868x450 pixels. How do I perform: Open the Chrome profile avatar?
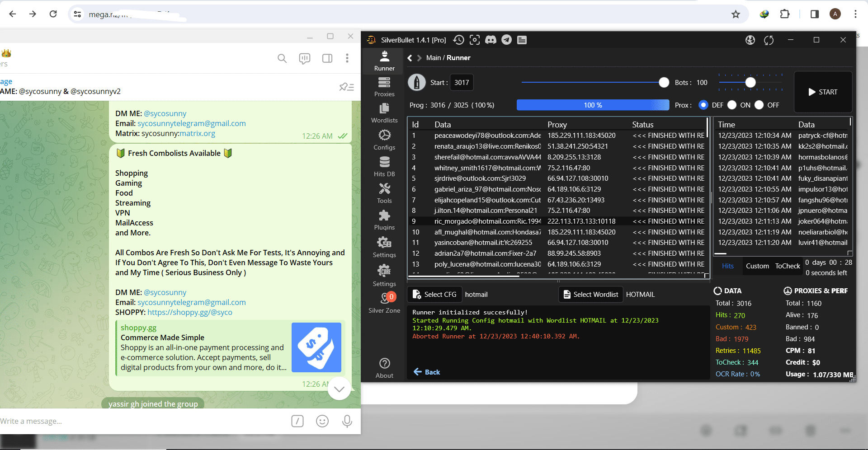835,14
